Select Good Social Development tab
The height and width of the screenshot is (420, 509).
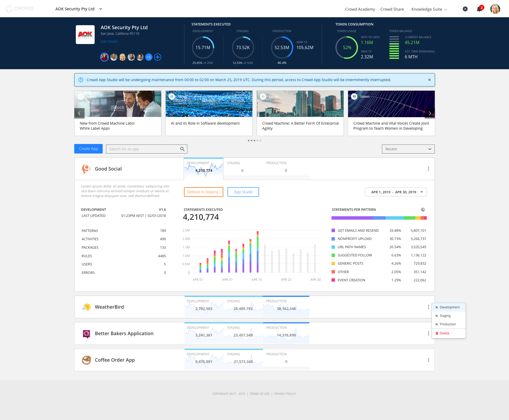tap(204, 169)
